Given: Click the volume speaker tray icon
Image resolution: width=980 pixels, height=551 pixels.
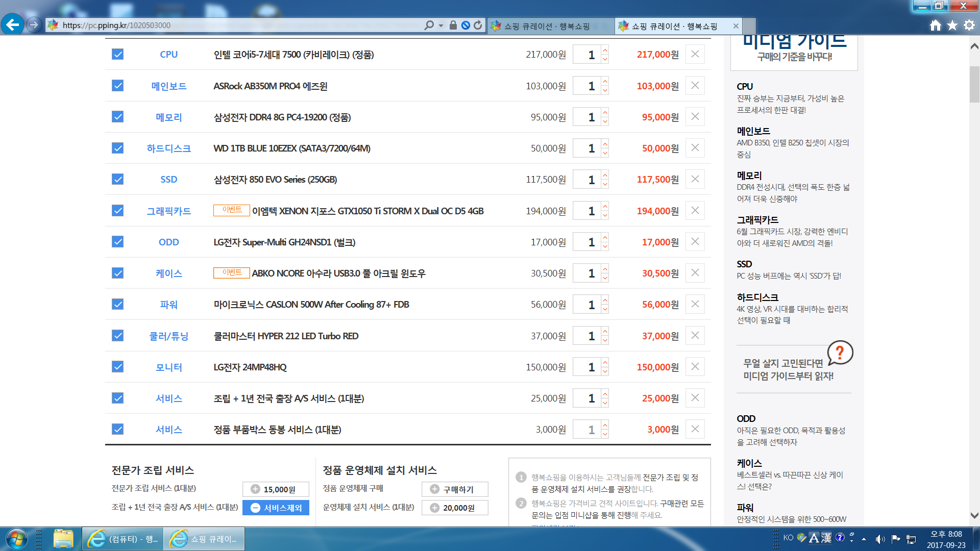Looking at the screenshot, I should [x=880, y=539].
